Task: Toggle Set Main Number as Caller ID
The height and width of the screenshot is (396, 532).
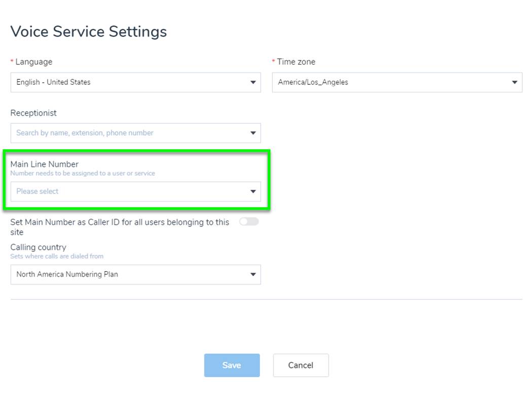Action: click(249, 222)
